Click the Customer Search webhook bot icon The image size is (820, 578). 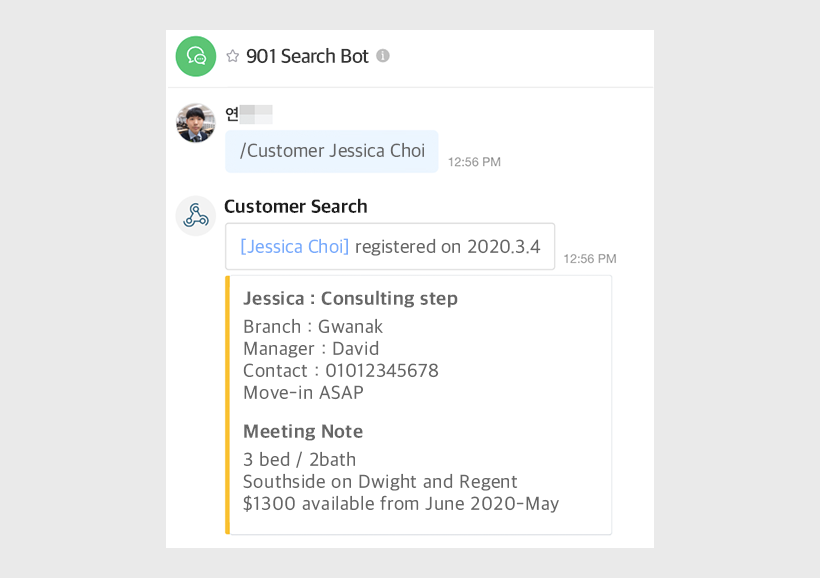[196, 216]
